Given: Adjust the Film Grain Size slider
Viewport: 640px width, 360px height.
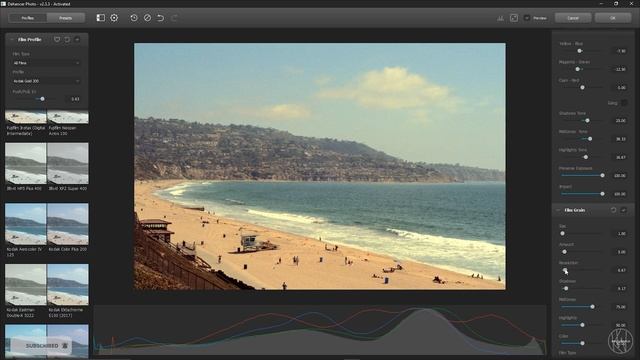Looking at the screenshot, I should 562,233.
